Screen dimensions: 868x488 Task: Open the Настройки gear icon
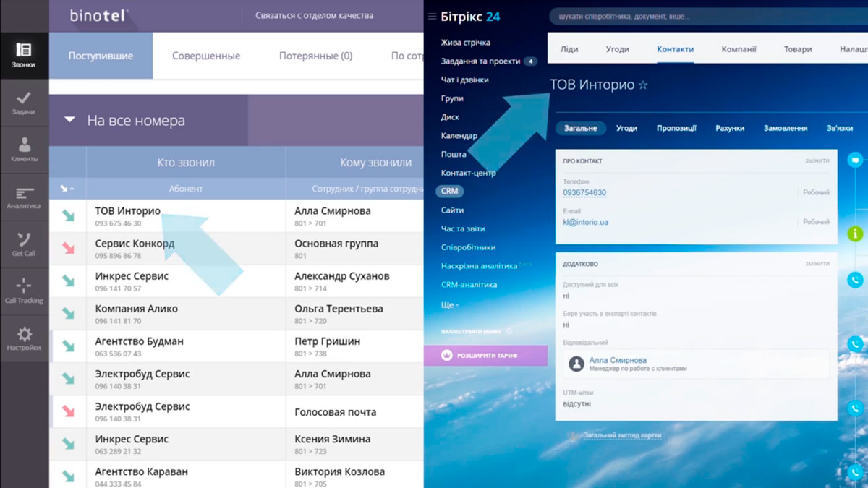point(24,333)
